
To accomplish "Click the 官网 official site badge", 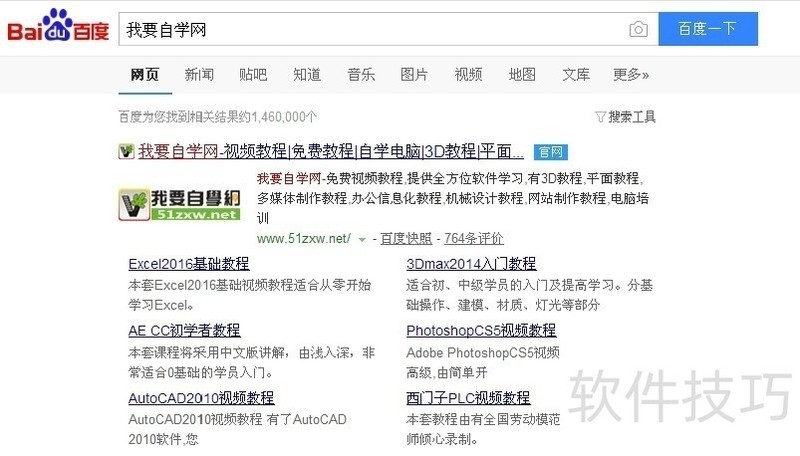I will click(551, 152).
